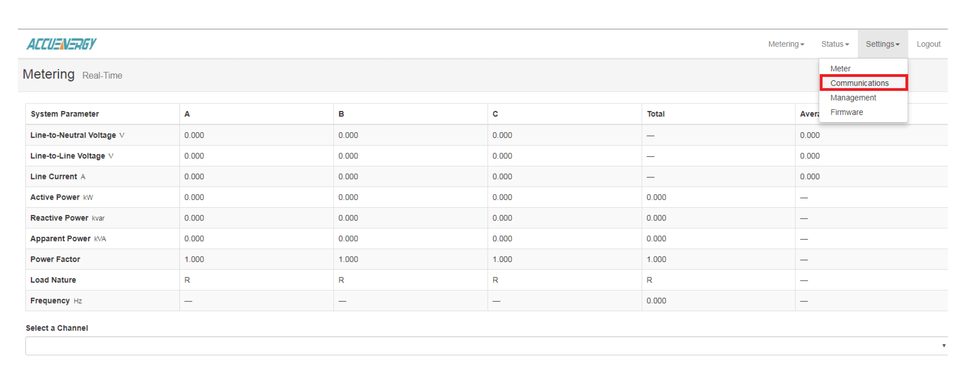
Task: Click the System Parameter column header
Action: point(65,114)
